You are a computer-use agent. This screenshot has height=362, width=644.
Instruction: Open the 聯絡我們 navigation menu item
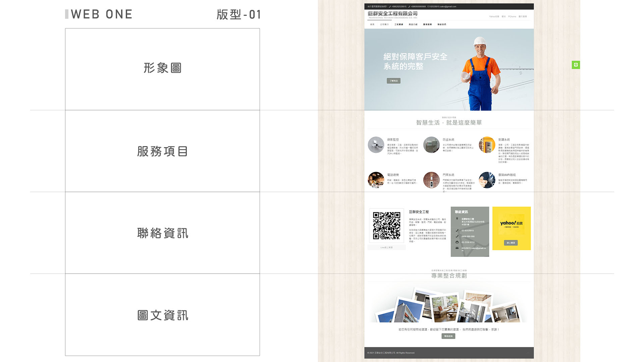[x=442, y=24]
